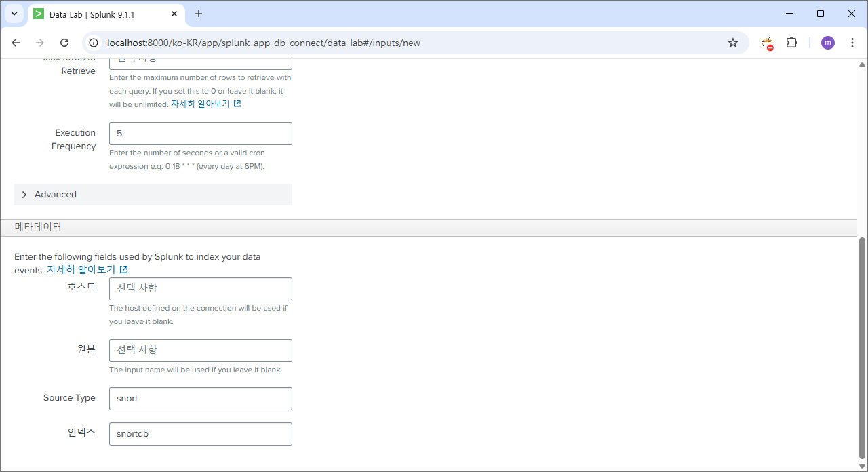This screenshot has height=472, width=868.
Task: Open Max Rows learn more link
Action: point(205,104)
